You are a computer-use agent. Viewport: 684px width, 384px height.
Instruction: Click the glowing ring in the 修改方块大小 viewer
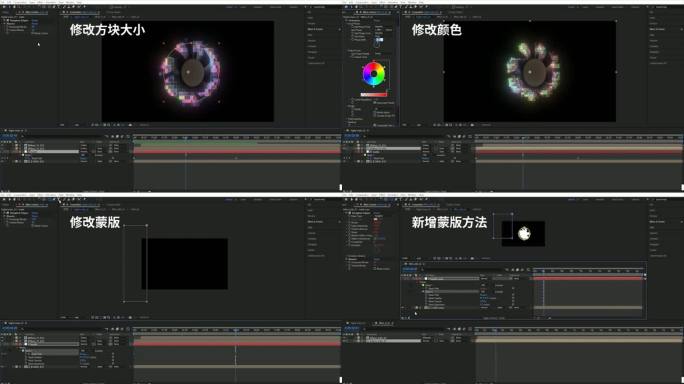pos(191,73)
